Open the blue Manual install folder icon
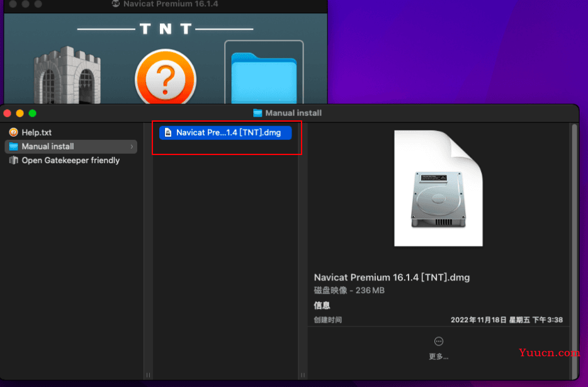The image size is (588, 387). click(x=264, y=78)
